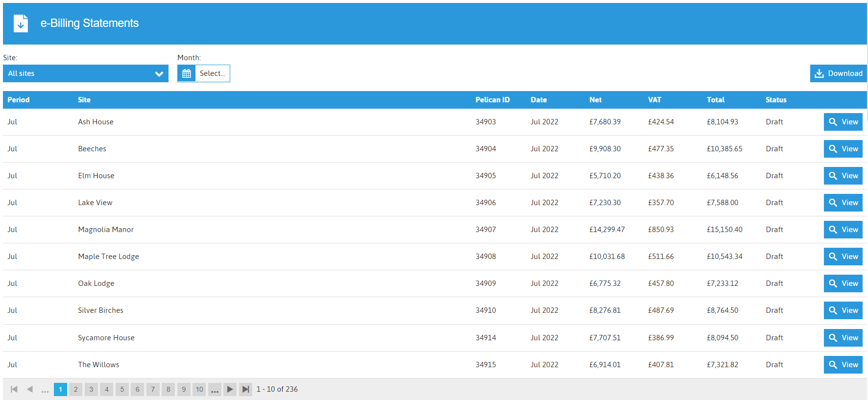
Task: Select the Sycamore House site name
Action: point(106,338)
